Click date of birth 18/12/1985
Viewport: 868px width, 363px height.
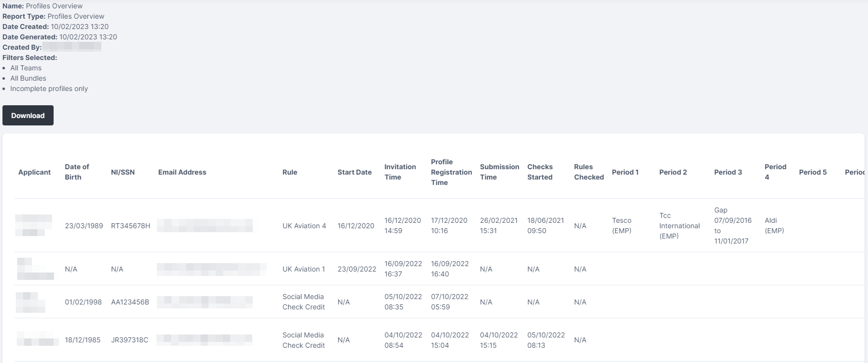[83, 340]
